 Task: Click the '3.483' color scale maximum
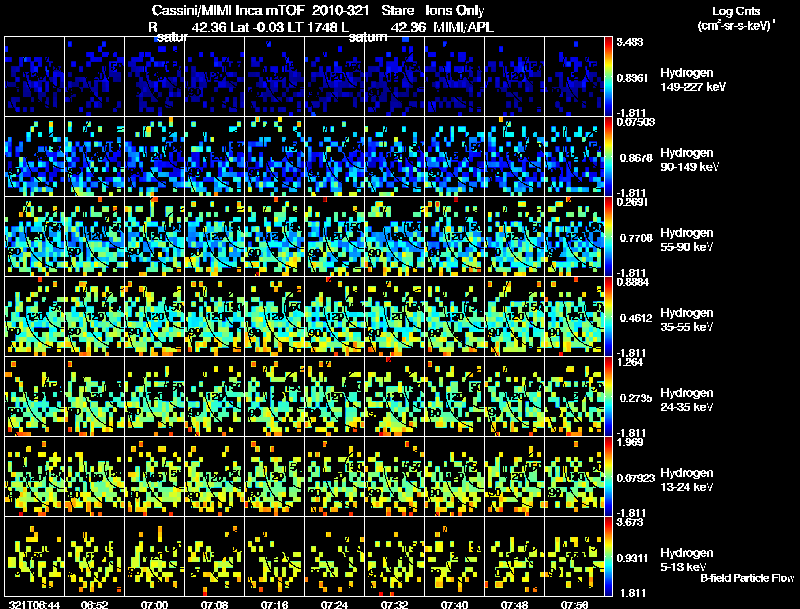630,42
